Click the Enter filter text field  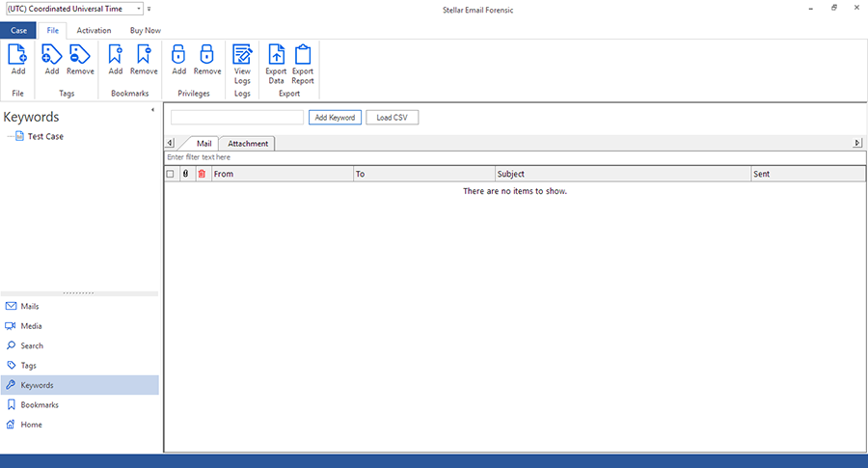click(x=515, y=157)
